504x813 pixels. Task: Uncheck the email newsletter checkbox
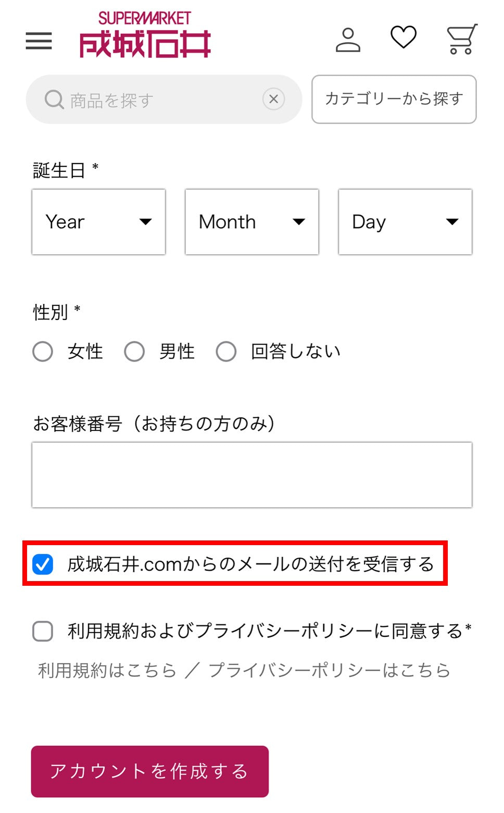(x=43, y=564)
